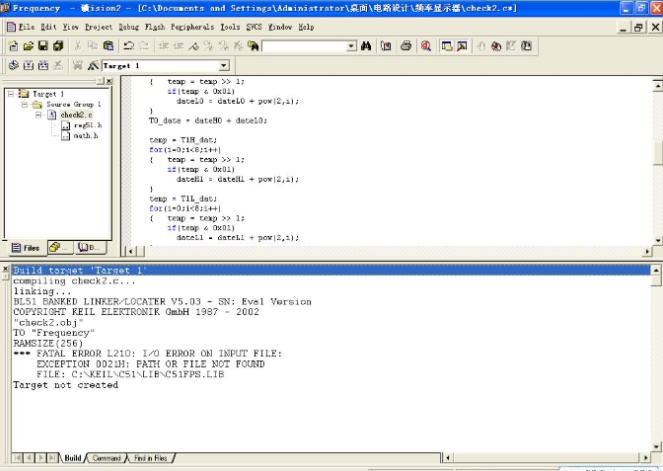The width and height of the screenshot is (663, 471).
Task: Click the find text input field
Action: 304,46
